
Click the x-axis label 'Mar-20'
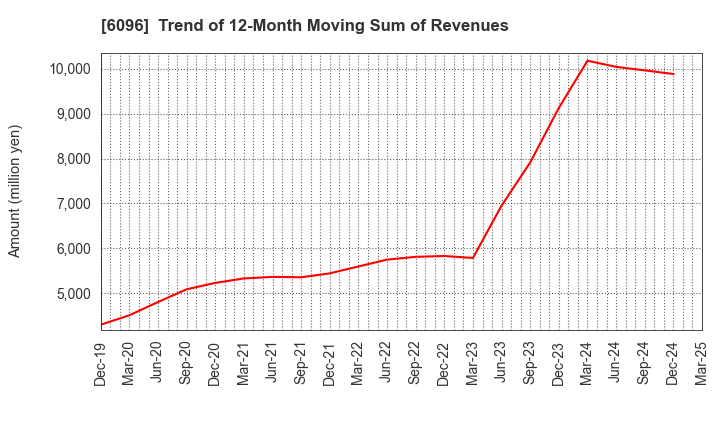click(x=128, y=363)
